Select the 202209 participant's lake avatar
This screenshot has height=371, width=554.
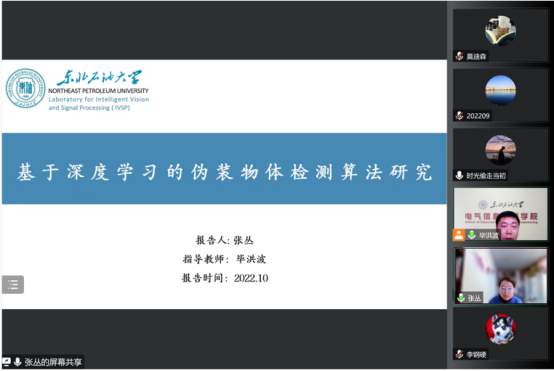(500, 90)
